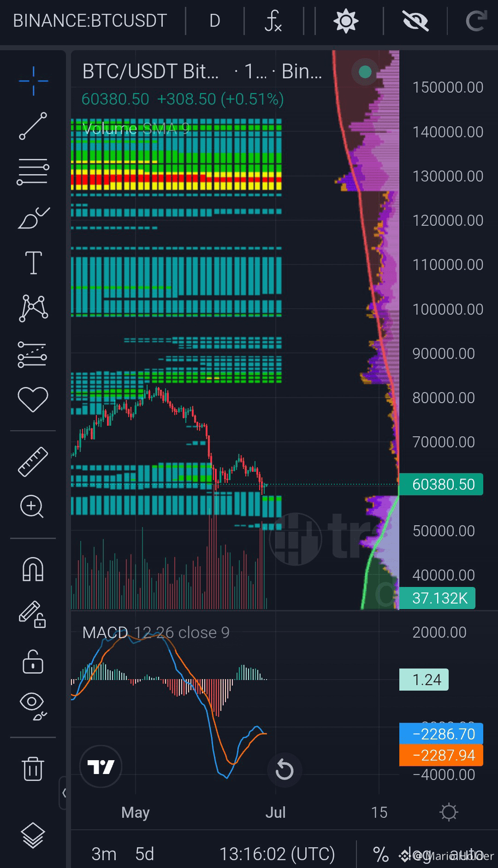The width and height of the screenshot is (498, 868).
Task: Select the ruler measure tool
Action: (33, 462)
